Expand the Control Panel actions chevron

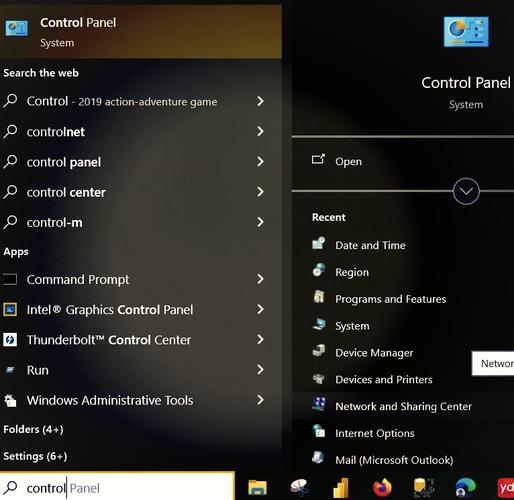point(466,191)
